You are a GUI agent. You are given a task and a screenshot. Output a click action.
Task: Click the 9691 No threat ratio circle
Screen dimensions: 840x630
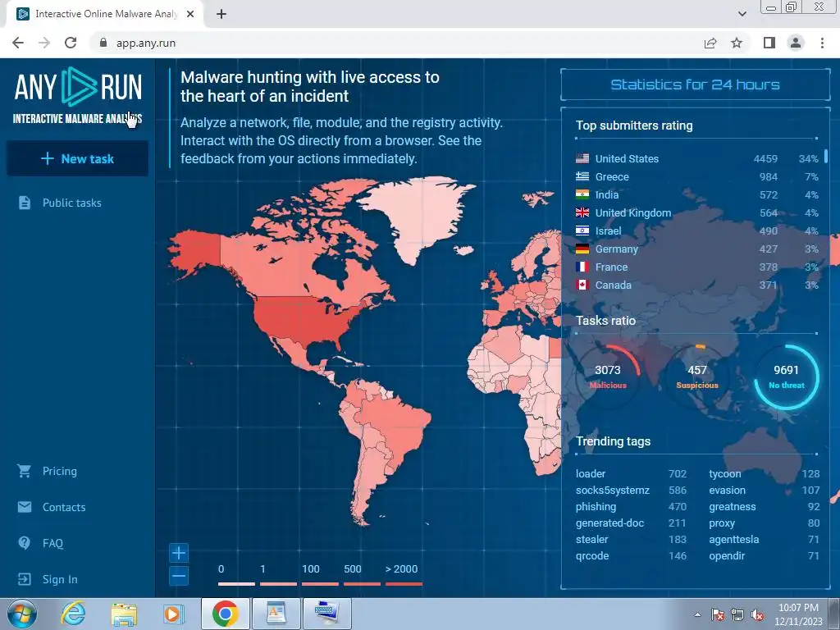pyautogui.click(x=787, y=377)
